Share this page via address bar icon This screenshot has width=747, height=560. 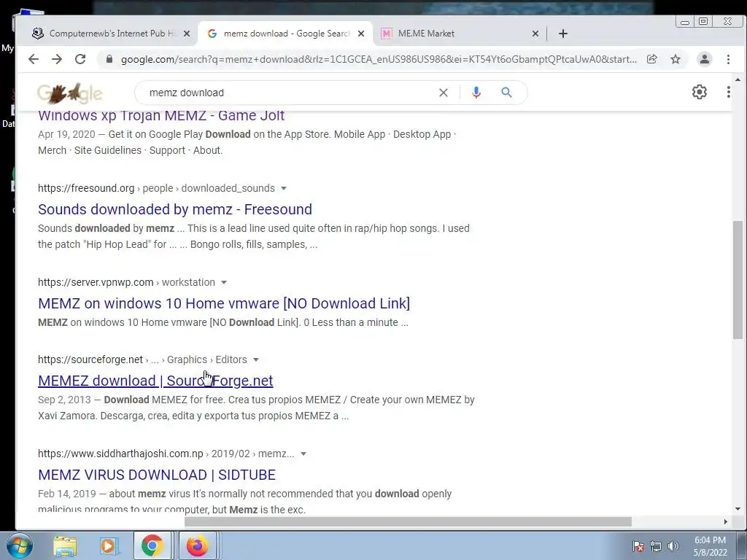pyautogui.click(x=651, y=59)
